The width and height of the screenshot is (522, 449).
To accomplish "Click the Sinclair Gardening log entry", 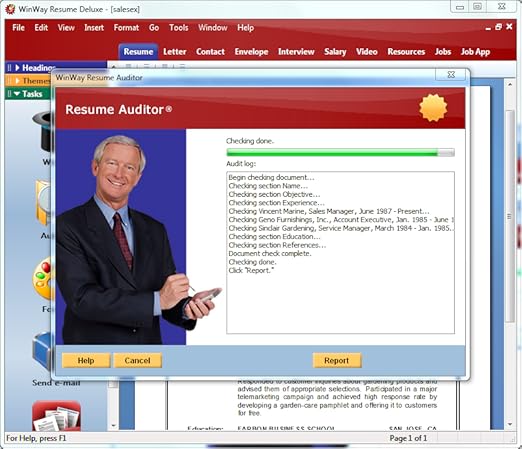I will (341, 228).
